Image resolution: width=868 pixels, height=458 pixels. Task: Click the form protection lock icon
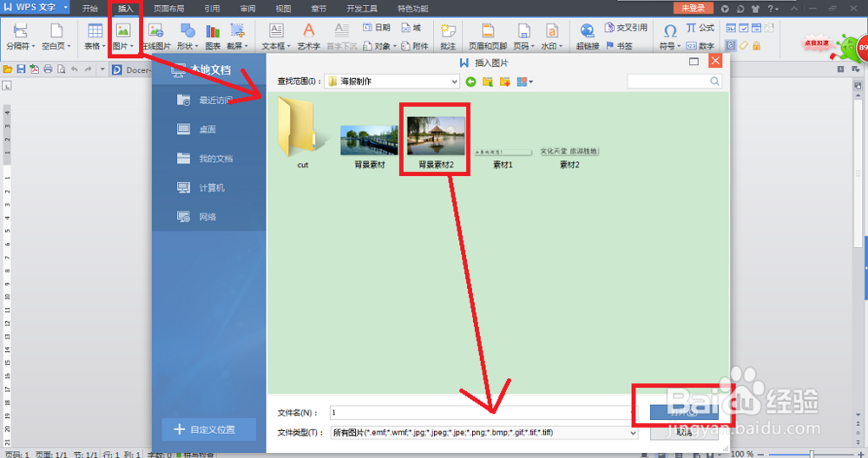[756, 46]
